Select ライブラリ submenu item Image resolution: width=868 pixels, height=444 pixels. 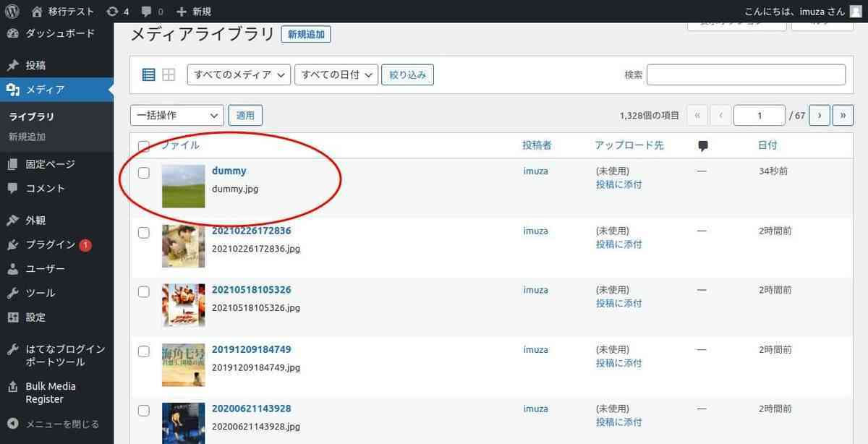click(31, 116)
